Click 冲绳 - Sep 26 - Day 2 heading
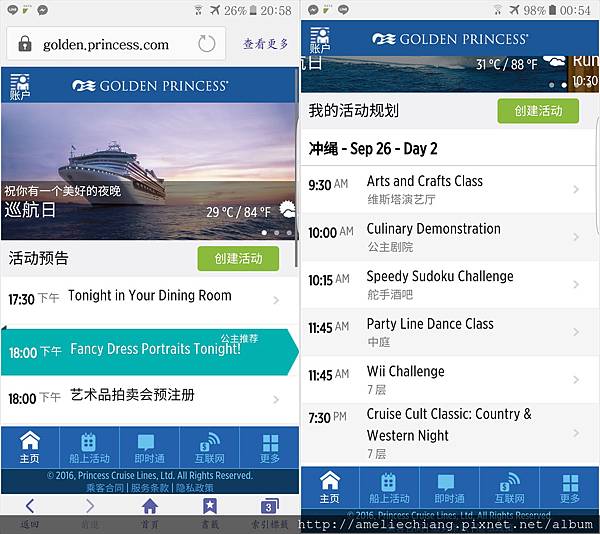 pyautogui.click(x=373, y=149)
